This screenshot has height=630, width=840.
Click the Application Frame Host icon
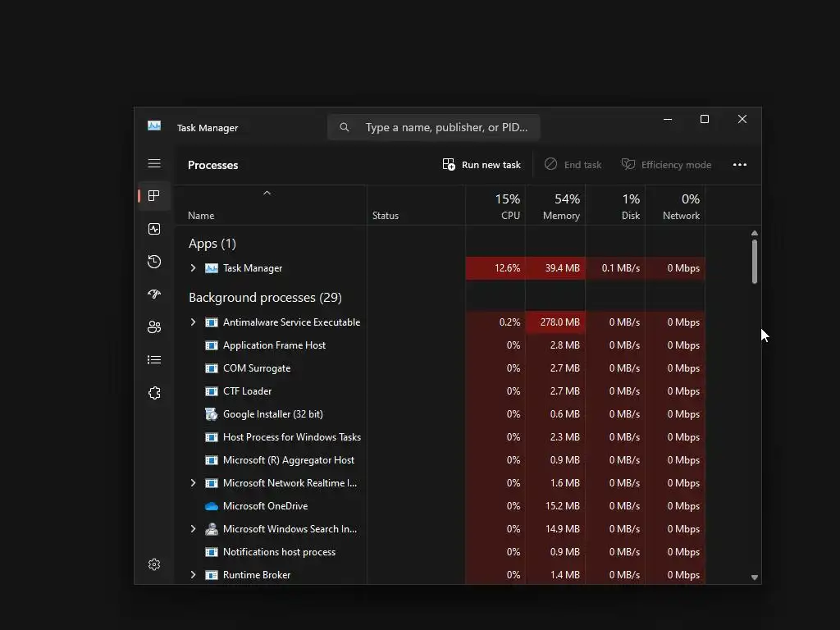point(212,345)
